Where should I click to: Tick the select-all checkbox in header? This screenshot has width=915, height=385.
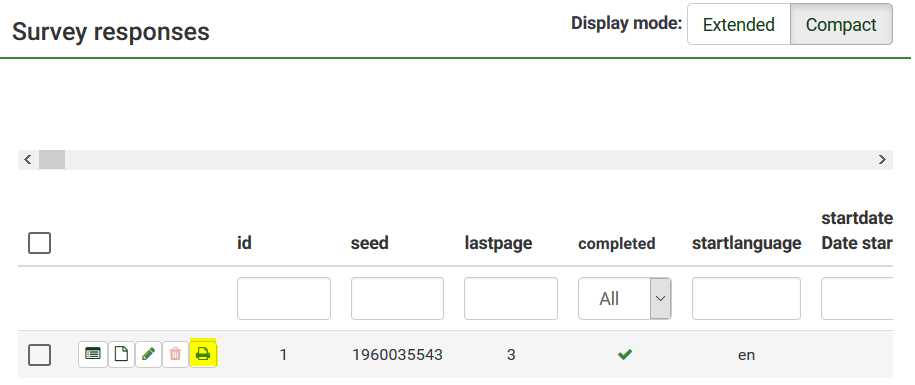39,243
